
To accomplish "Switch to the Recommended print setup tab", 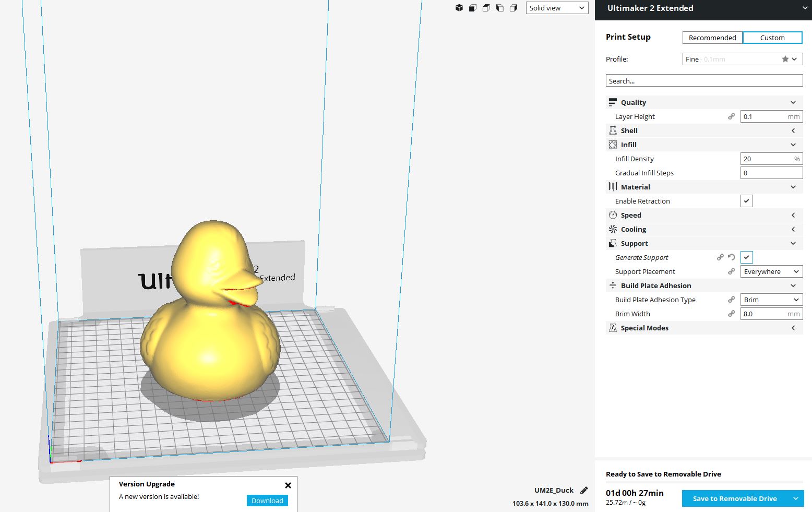I will click(712, 38).
